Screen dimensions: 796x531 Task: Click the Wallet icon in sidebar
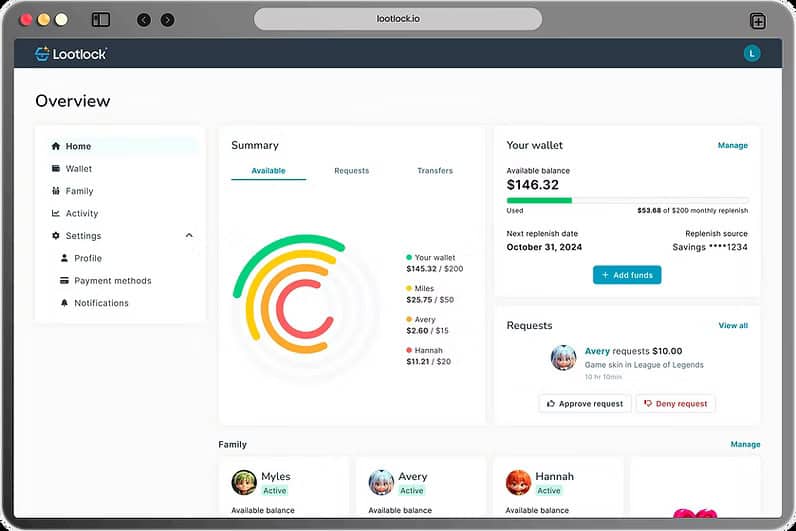point(56,169)
